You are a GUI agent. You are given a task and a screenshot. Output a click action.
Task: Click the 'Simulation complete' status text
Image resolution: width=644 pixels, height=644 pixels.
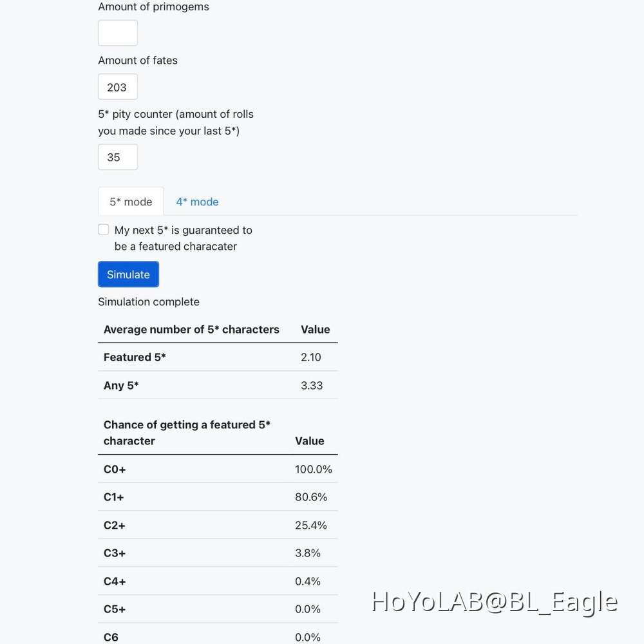[x=149, y=302]
